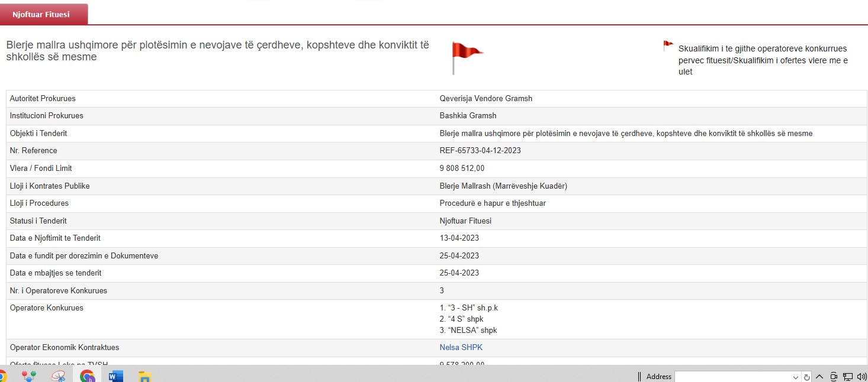Screen dimensions: 868x382
Task: Open the Nelsa SHPK operator link
Action: 461,348
